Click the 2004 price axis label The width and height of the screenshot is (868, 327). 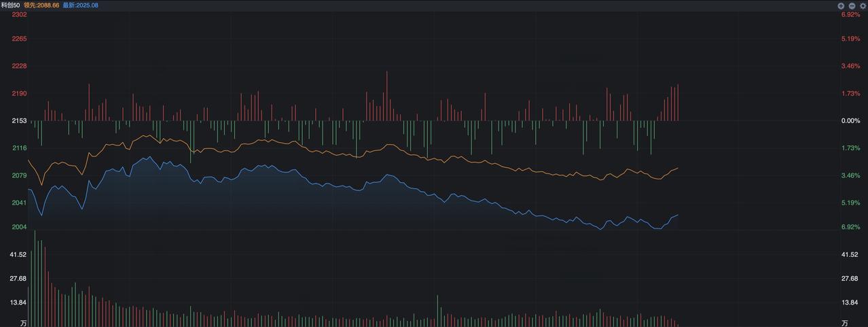click(x=19, y=227)
